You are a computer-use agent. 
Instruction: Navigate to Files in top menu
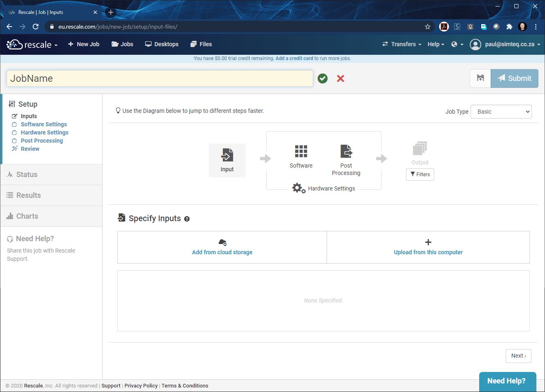[201, 44]
